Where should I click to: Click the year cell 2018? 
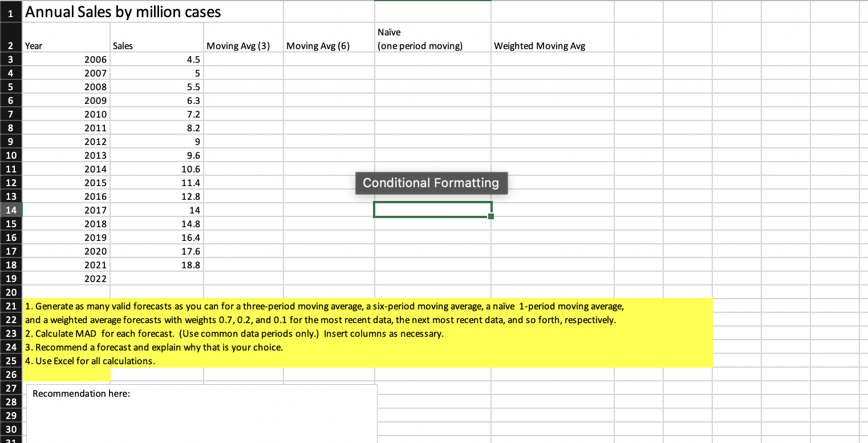click(66, 224)
